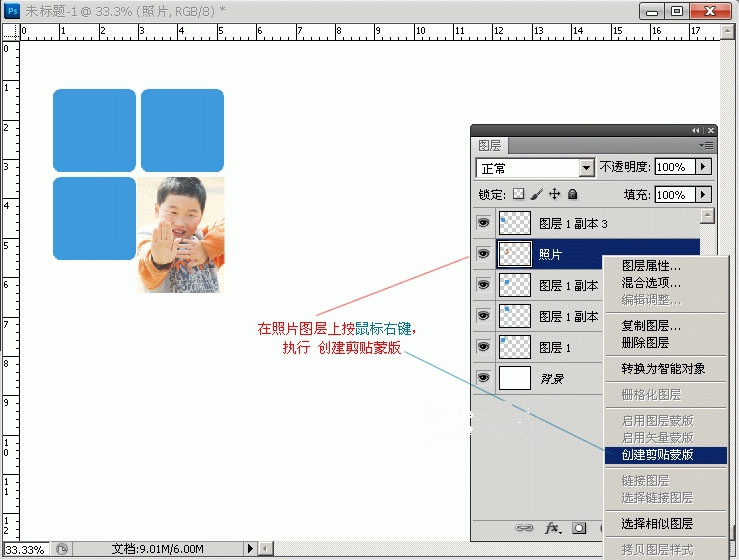Click the 图层 1 layer thumbnail

click(515, 347)
